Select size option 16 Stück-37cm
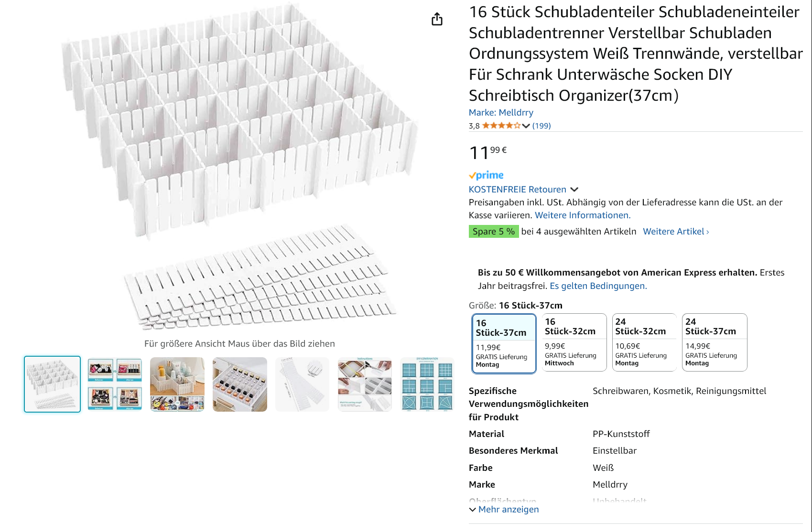The height and width of the screenshot is (532, 812). click(504, 343)
